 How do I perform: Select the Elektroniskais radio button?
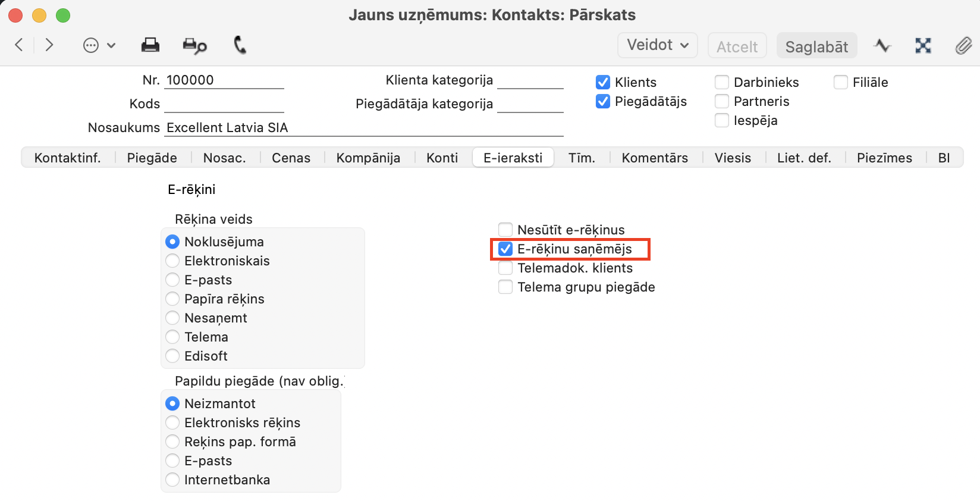tap(172, 261)
